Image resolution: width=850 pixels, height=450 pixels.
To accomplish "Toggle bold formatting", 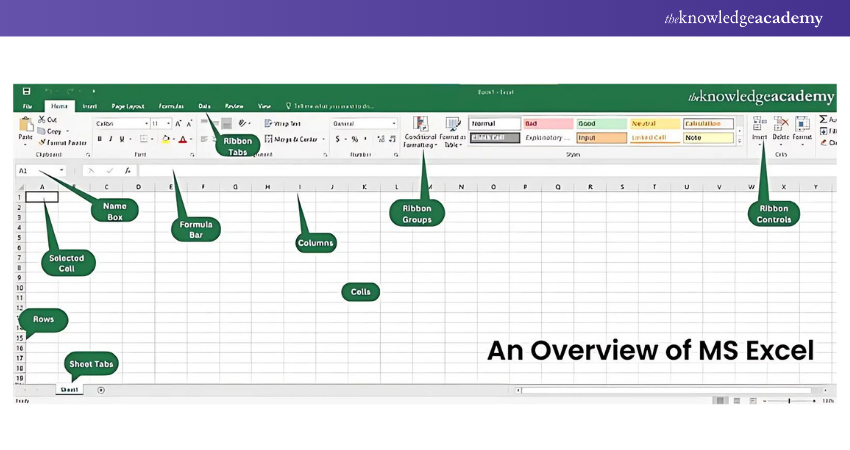I will click(99, 140).
